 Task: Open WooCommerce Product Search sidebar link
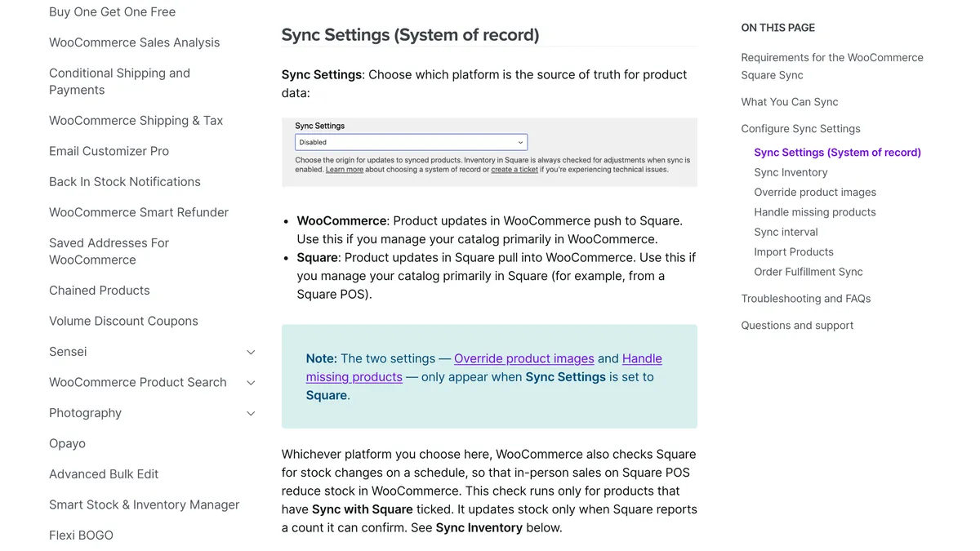137,382
